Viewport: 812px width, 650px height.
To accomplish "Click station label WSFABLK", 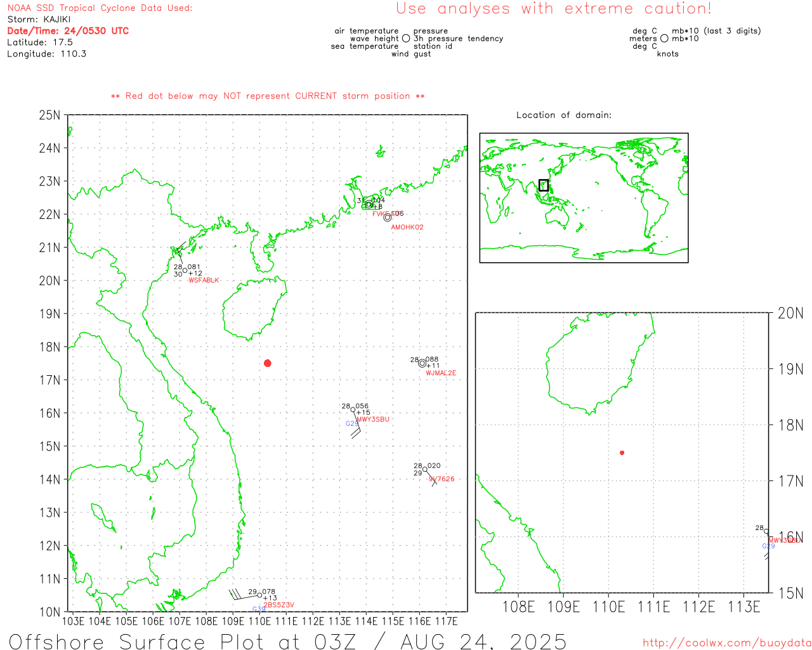I will pyautogui.click(x=204, y=281).
